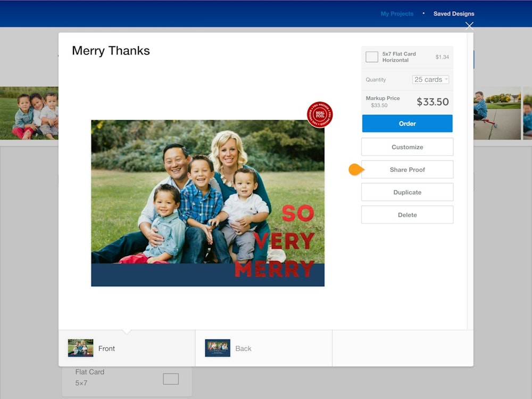Delete the Merry Thanks project

pos(407,215)
